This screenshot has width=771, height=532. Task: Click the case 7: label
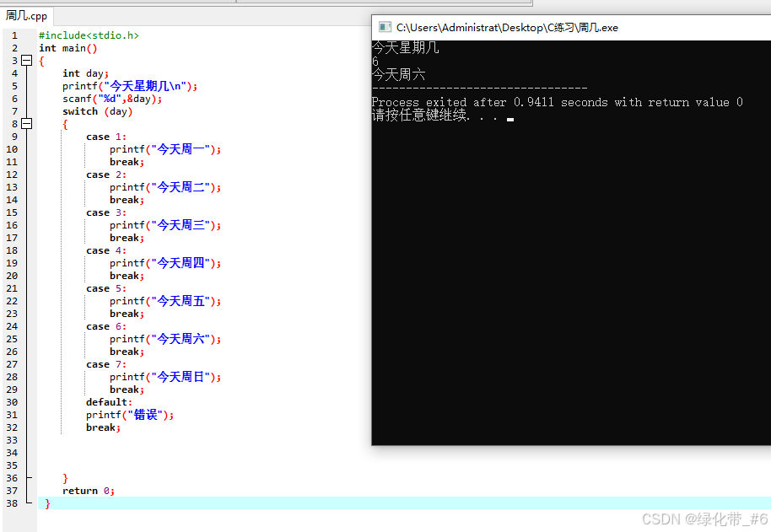[106, 364]
